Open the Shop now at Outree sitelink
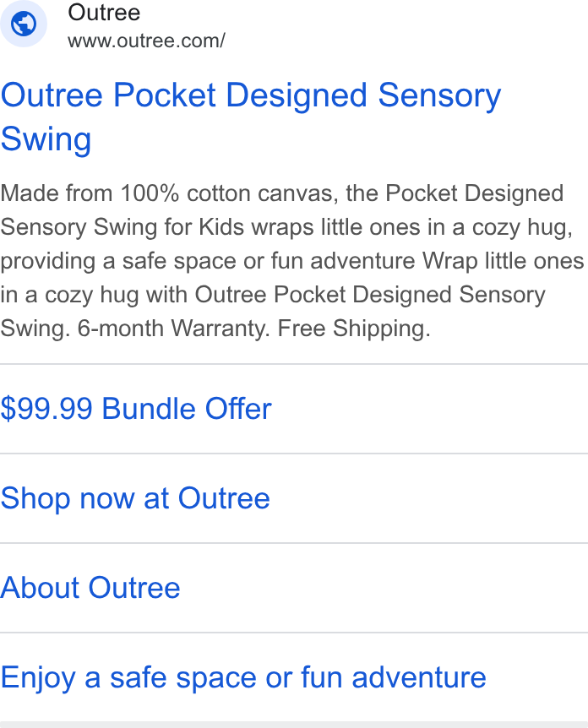 [135, 498]
